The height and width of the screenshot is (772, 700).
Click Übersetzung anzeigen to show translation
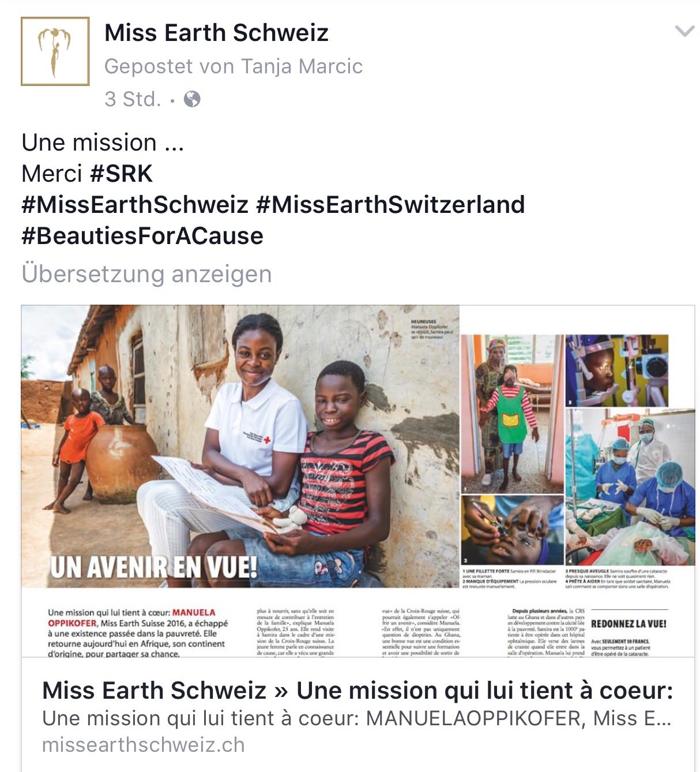pyautogui.click(x=146, y=274)
